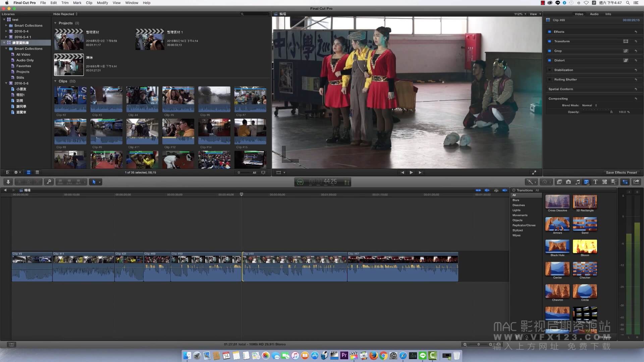
Task: Show Distort onscreen controls icon
Action: coord(626,60)
